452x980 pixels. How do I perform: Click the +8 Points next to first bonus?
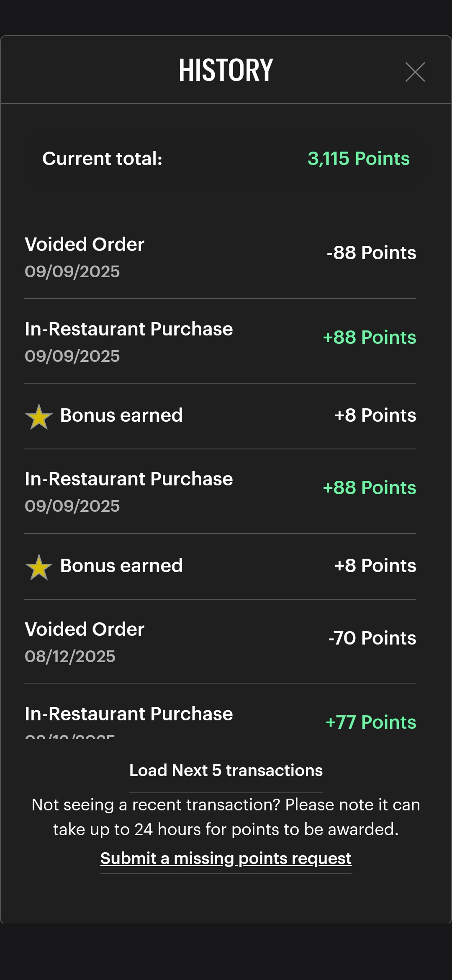point(375,415)
